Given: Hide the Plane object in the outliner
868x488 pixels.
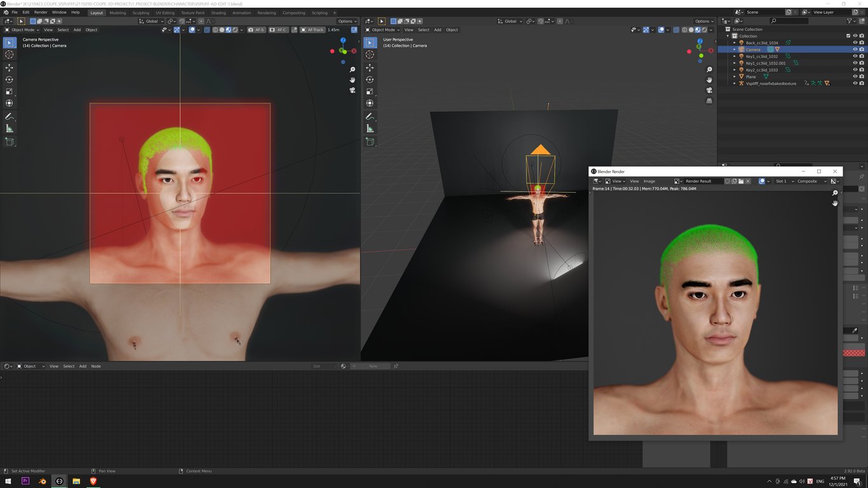Looking at the screenshot, I should (855, 76).
